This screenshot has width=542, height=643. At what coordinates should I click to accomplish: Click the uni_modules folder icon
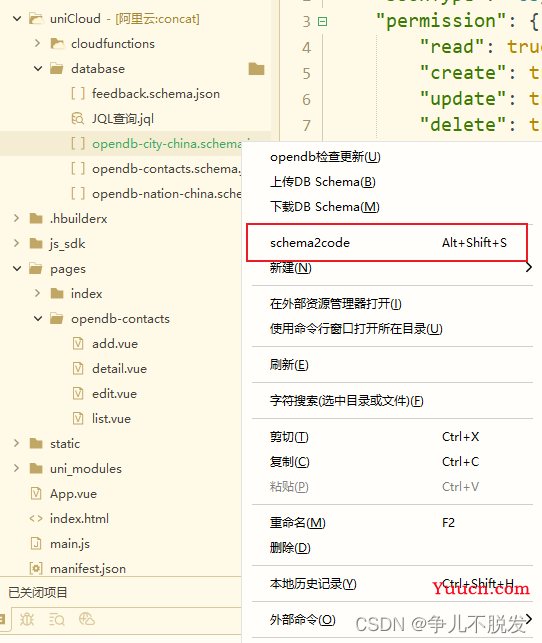(36, 468)
